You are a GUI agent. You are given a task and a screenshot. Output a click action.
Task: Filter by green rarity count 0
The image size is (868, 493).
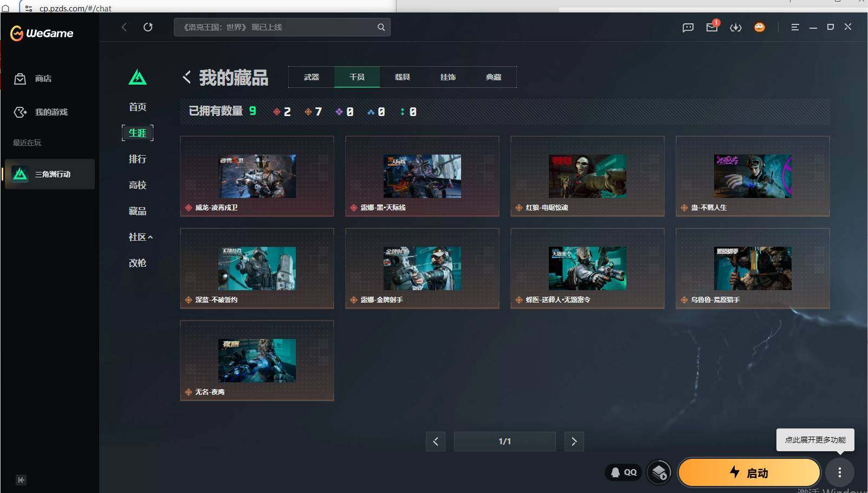(x=408, y=112)
